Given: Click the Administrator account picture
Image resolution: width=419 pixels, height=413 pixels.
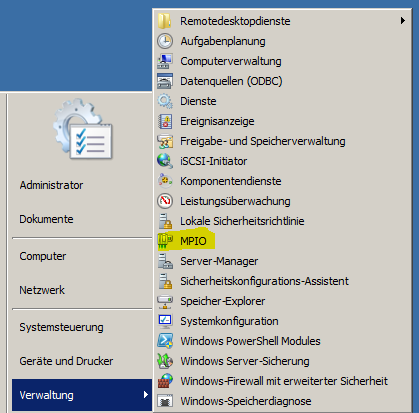Looking at the screenshot, I should [x=83, y=129].
